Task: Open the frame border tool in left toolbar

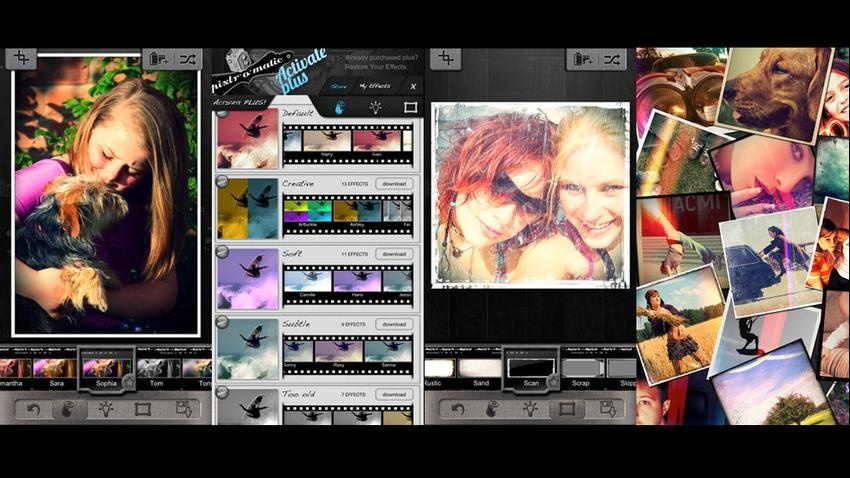Action: coord(143,409)
